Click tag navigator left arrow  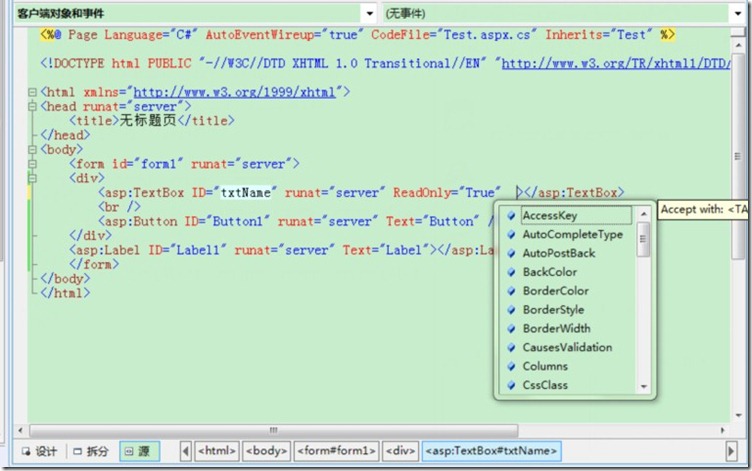(x=186, y=451)
